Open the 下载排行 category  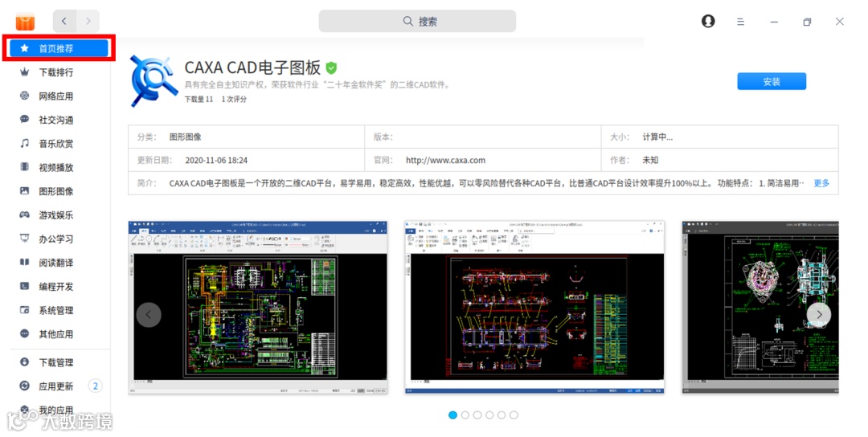(x=56, y=72)
